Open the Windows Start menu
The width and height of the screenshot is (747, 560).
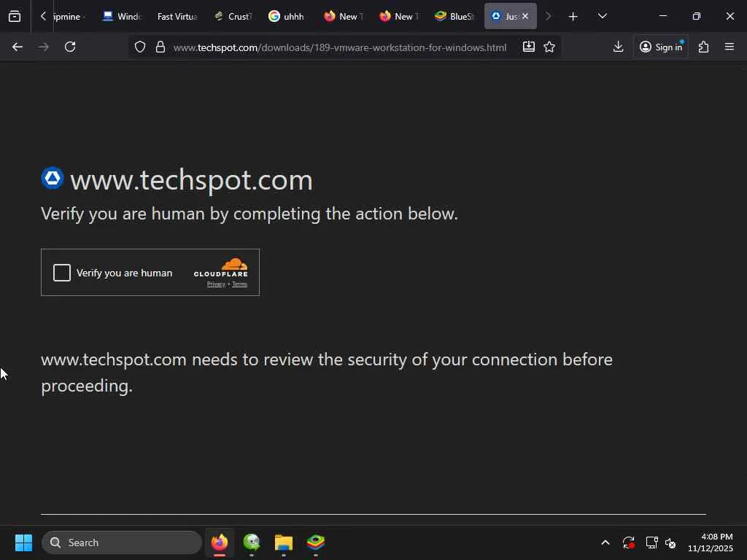[23, 542]
